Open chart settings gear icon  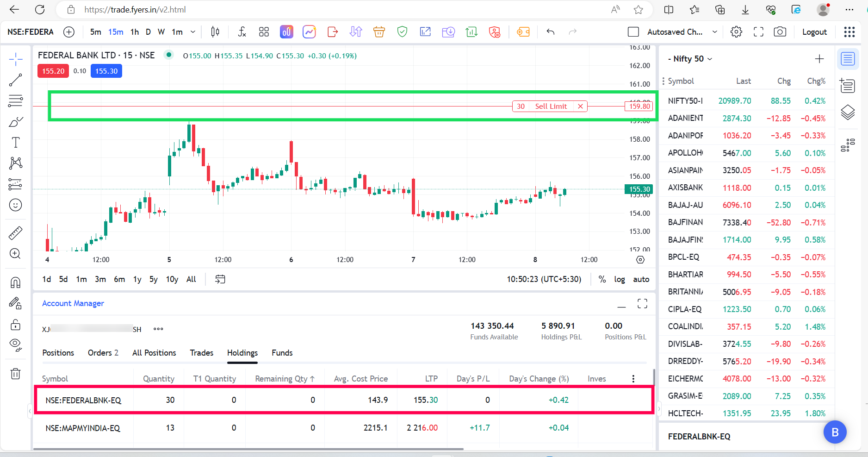pyautogui.click(x=736, y=32)
